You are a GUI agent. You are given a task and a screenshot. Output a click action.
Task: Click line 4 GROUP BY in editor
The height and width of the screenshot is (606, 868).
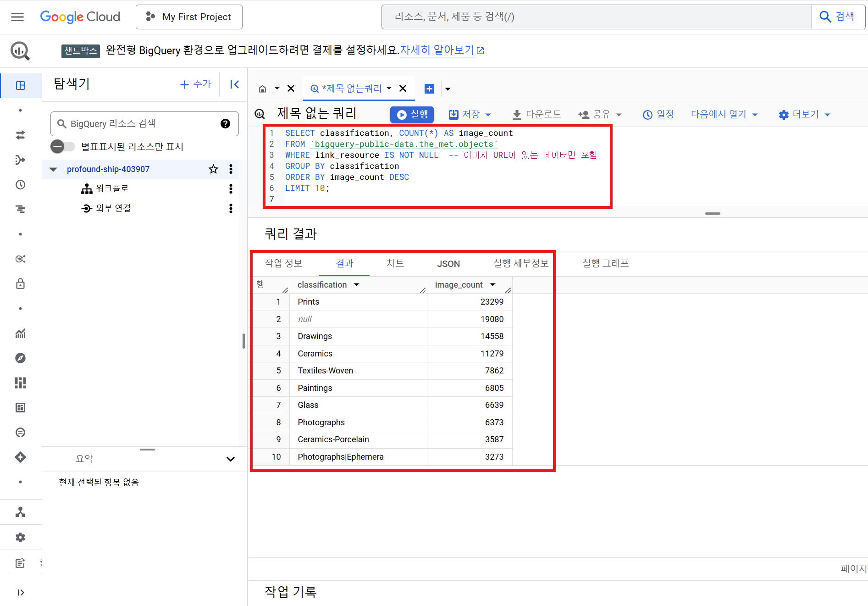[x=342, y=166]
